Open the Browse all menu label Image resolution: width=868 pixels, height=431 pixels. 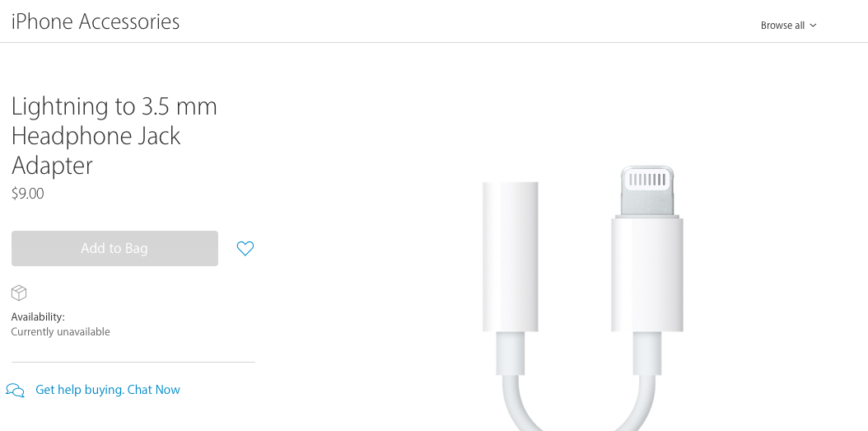[x=782, y=26]
